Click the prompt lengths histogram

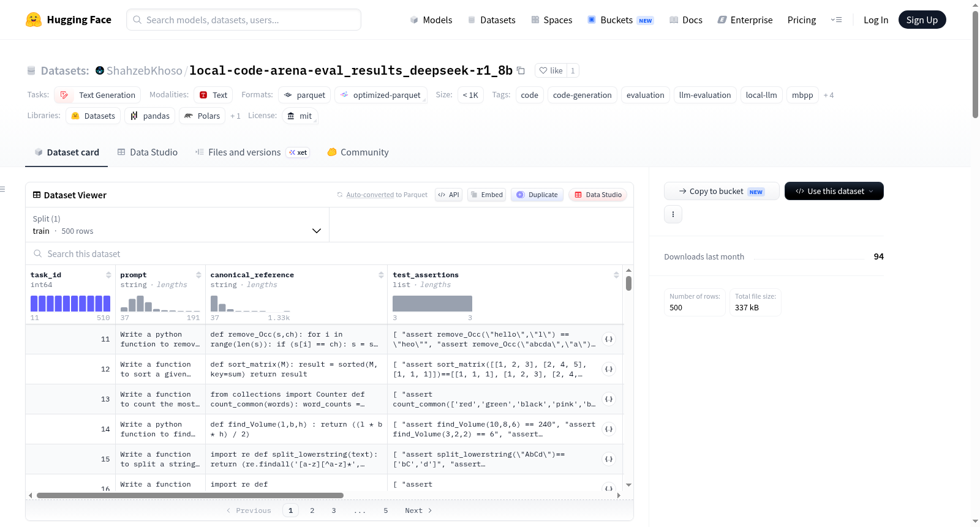click(x=160, y=304)
